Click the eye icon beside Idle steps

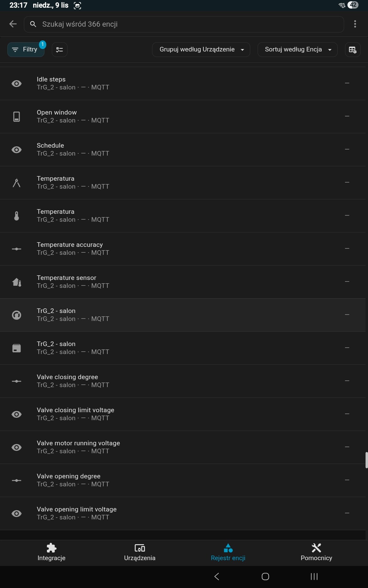pos(17,84)
